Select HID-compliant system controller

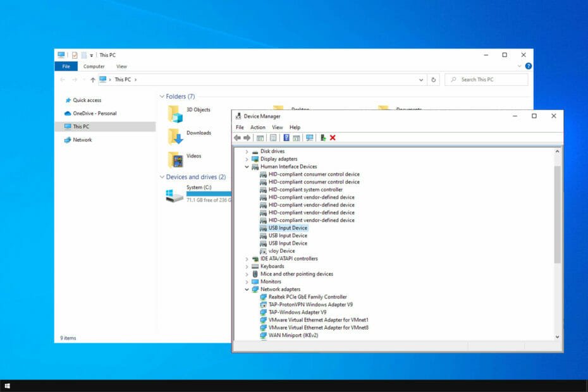[x=305, y=190]
